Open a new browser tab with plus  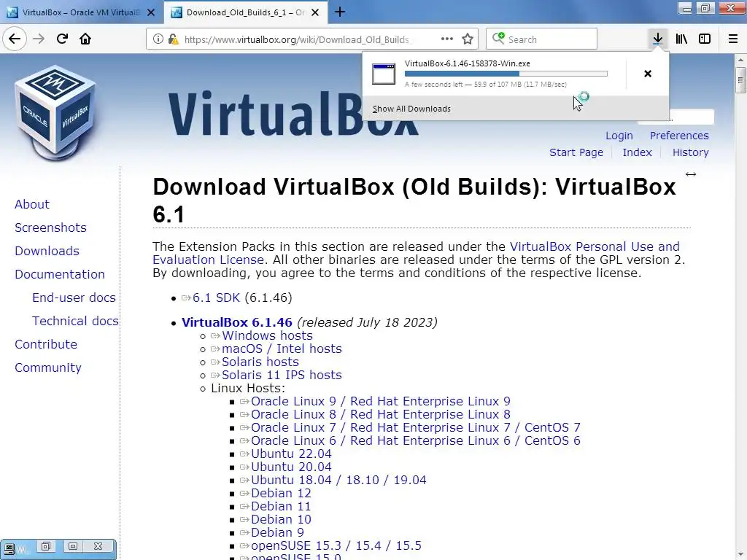pos(340,12)
